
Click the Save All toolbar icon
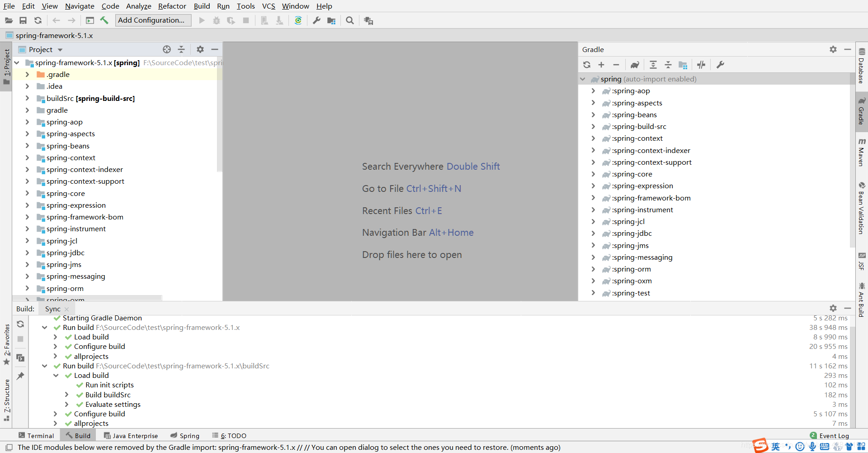[23, 20]
